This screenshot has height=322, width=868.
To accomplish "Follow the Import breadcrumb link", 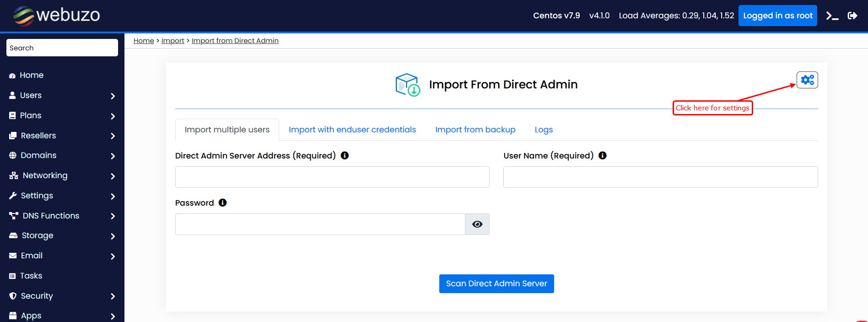I will point(173,41).
